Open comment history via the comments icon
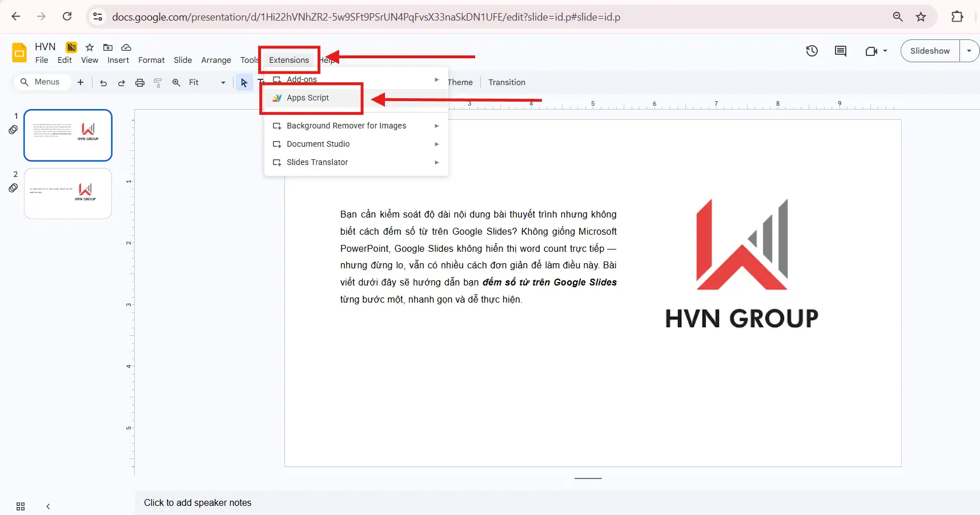Screen dimensions: 980x515 pyautogui.click(x=841, y=51)
